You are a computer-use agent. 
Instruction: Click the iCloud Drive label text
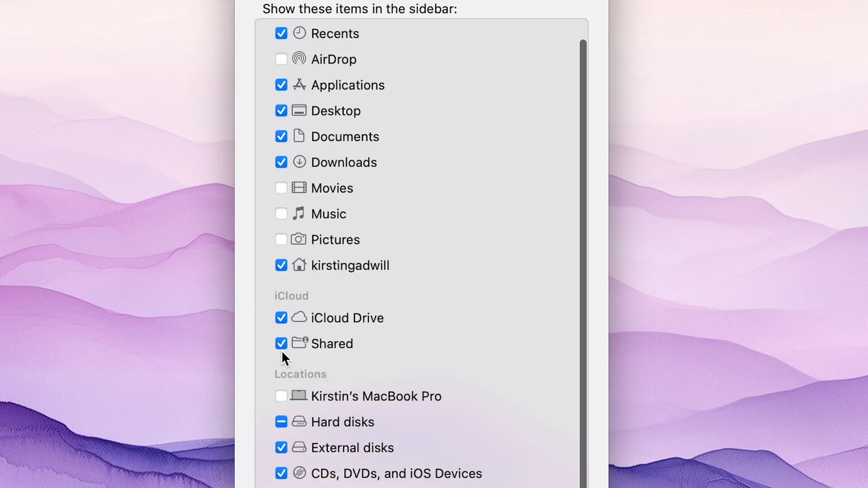click(x=347, y=318)
